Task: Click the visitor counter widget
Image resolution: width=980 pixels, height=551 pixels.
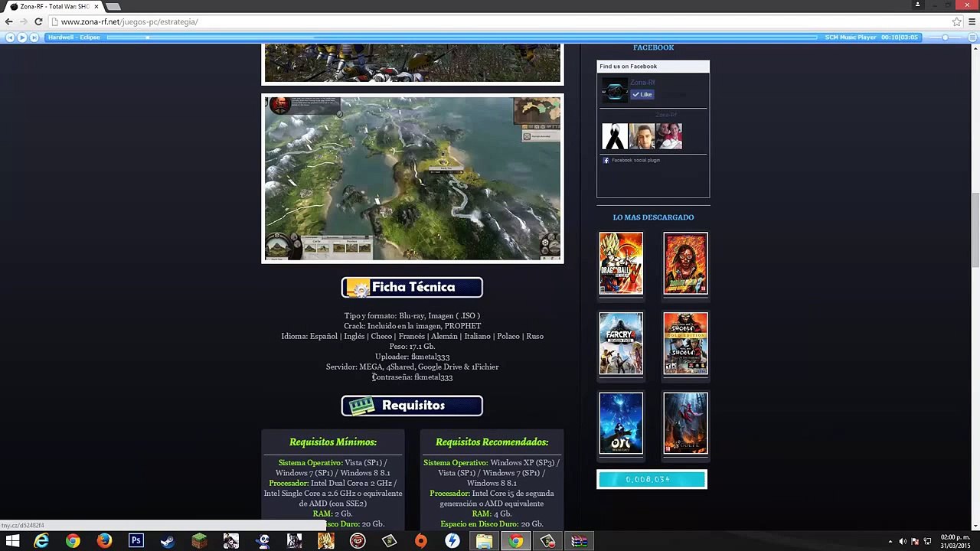Action: click(652, 480)
